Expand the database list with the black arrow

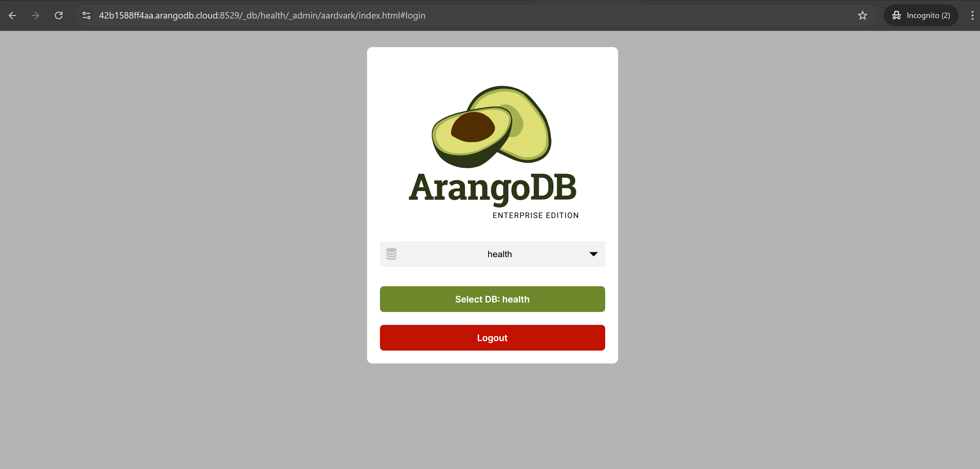point(593,254)
